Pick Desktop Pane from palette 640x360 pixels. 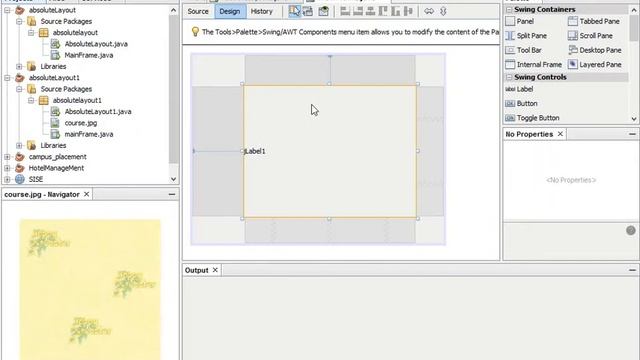(x=595, y=50)
